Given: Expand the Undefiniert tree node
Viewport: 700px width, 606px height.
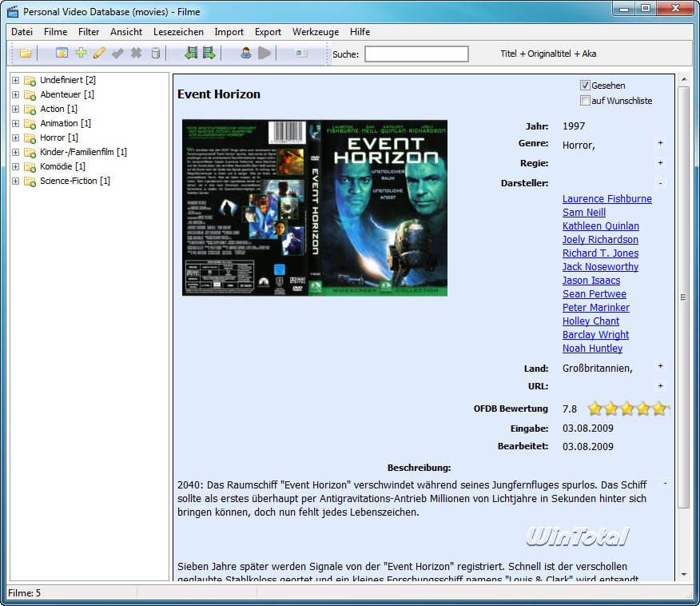Looking at the screenshot, I should [16, 81].
